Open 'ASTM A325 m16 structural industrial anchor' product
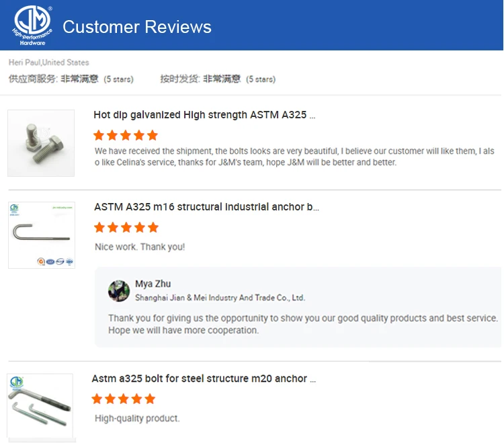 tap(206, 207)
